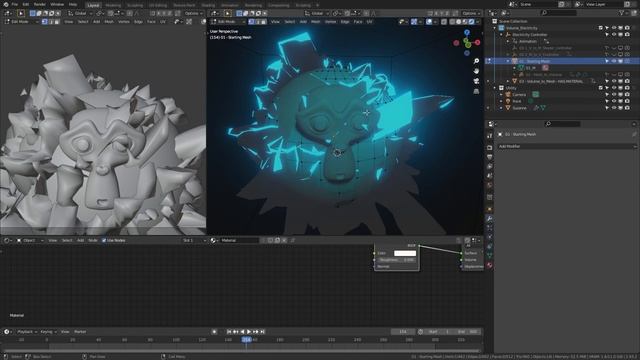Collapse the Volume_Electricity collection
The height and width of the screenshot is (360, 640).
tap(495, 28)
